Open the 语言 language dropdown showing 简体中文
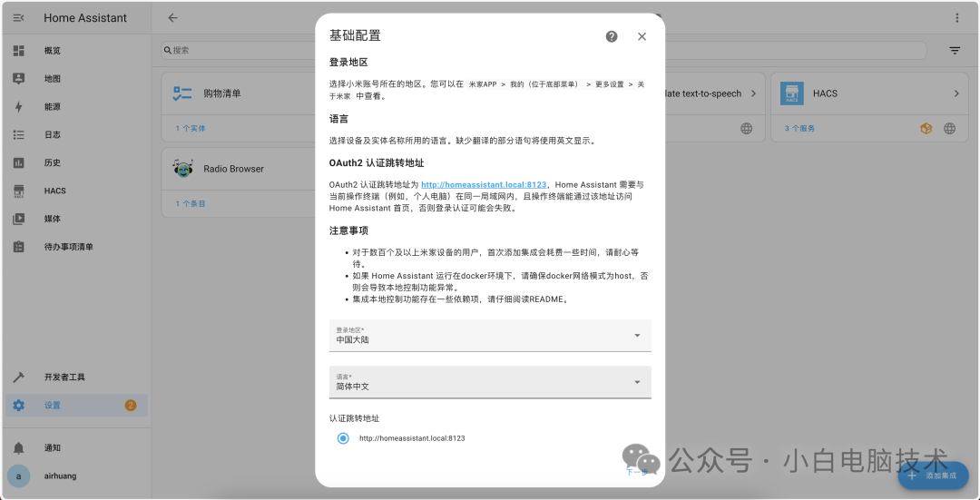Viewport: 980px width, 500px height. (x=490, y=382)
